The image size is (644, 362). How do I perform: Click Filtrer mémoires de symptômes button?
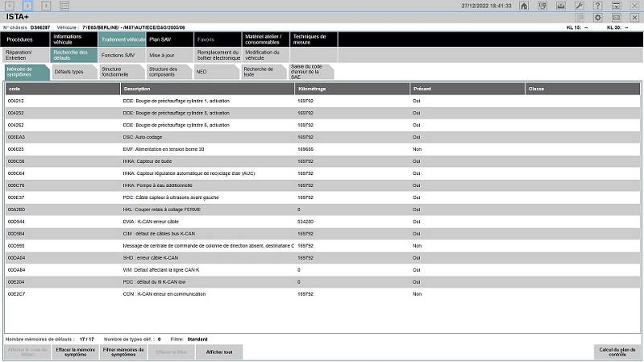click(123, 352)
